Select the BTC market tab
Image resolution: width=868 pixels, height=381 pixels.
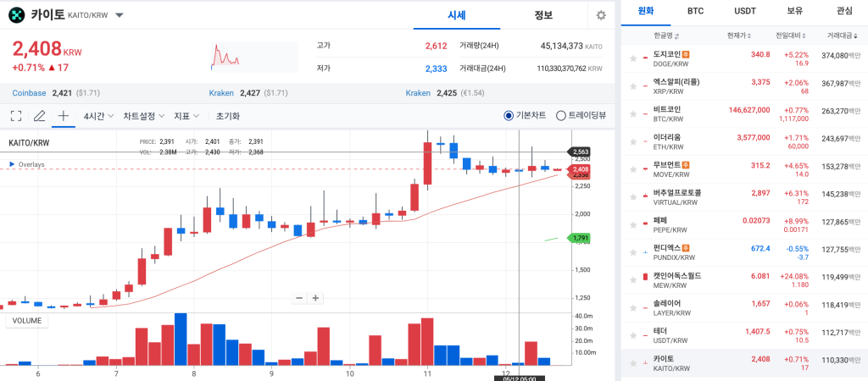[695, 11]
